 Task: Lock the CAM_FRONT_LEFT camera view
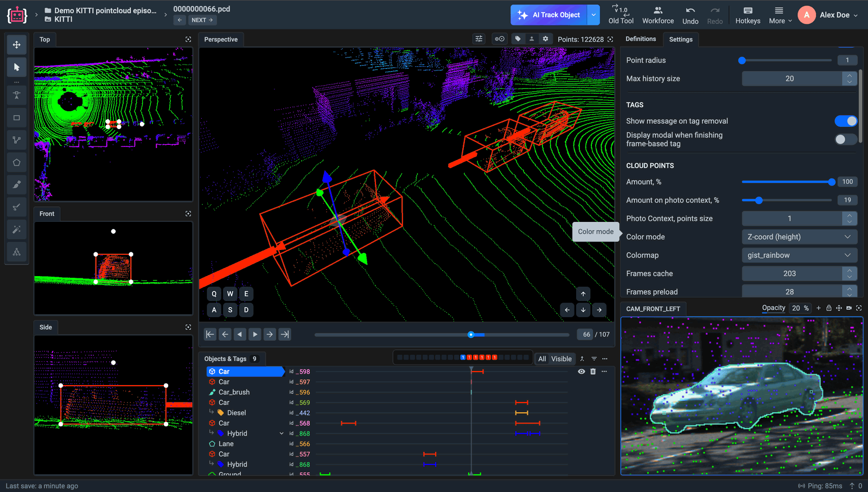(829, 308)
